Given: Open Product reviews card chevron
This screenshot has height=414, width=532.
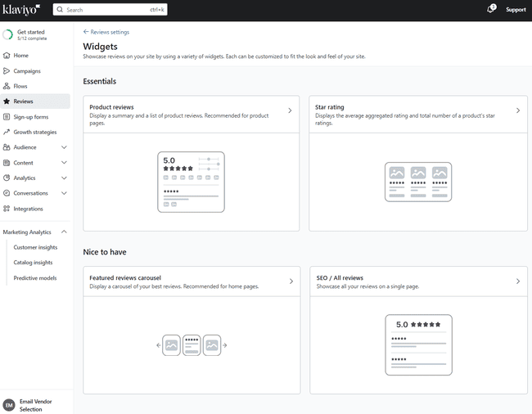Looking at the screenshot, I should click(x=290, y=110).
